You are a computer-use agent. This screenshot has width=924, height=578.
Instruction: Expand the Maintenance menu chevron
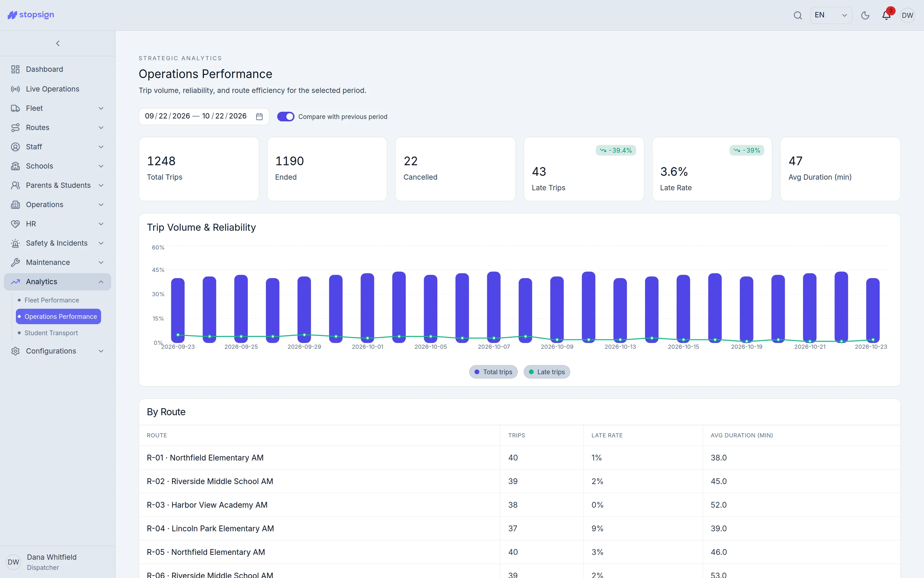click(x=101, y=262)
